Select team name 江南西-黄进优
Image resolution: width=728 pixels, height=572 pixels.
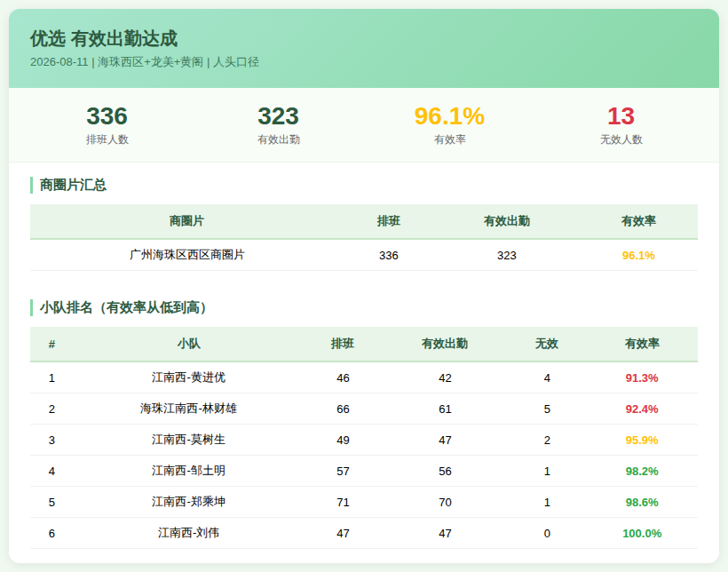pyautogui.click(x=188, y=377)
